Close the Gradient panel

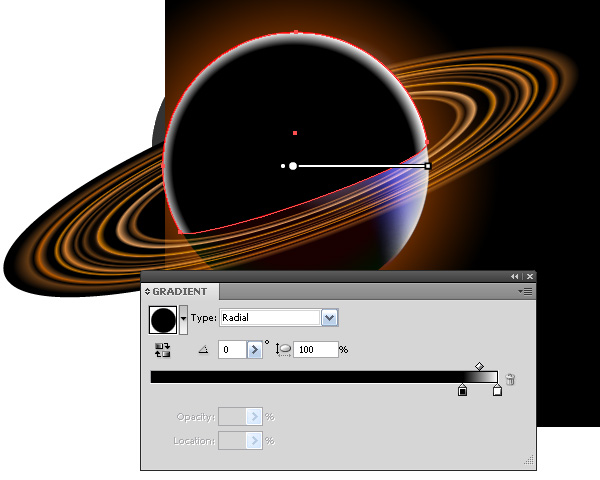(530, 276)
